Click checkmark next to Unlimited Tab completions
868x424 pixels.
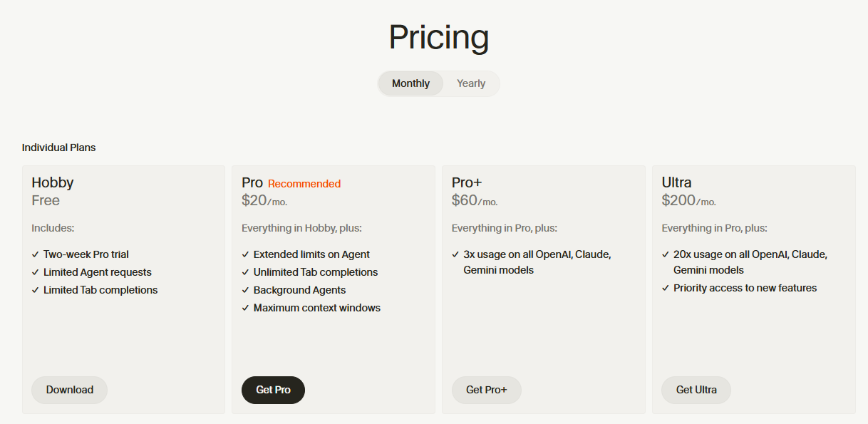click(246, 272)
